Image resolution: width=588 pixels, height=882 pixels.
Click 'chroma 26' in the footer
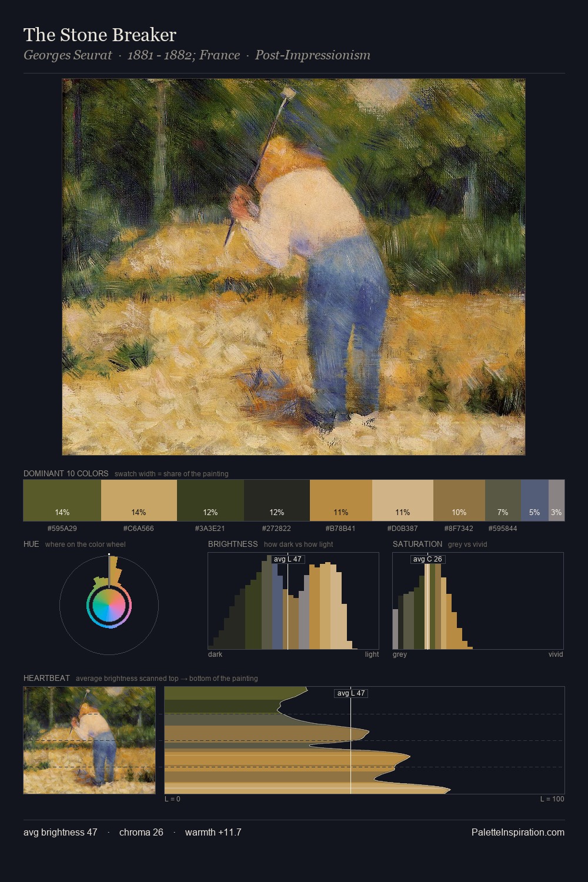pyautogui.click(x=141, y=832)
